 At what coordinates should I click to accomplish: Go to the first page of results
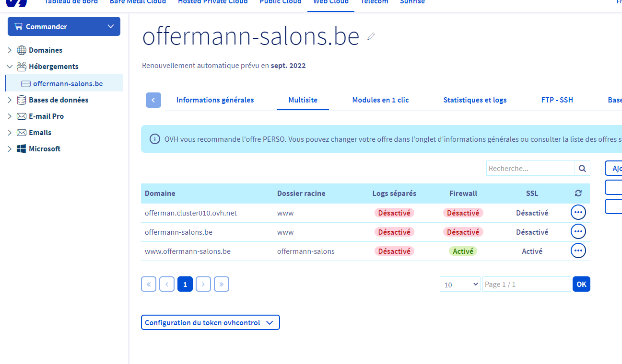click(149, 284)
